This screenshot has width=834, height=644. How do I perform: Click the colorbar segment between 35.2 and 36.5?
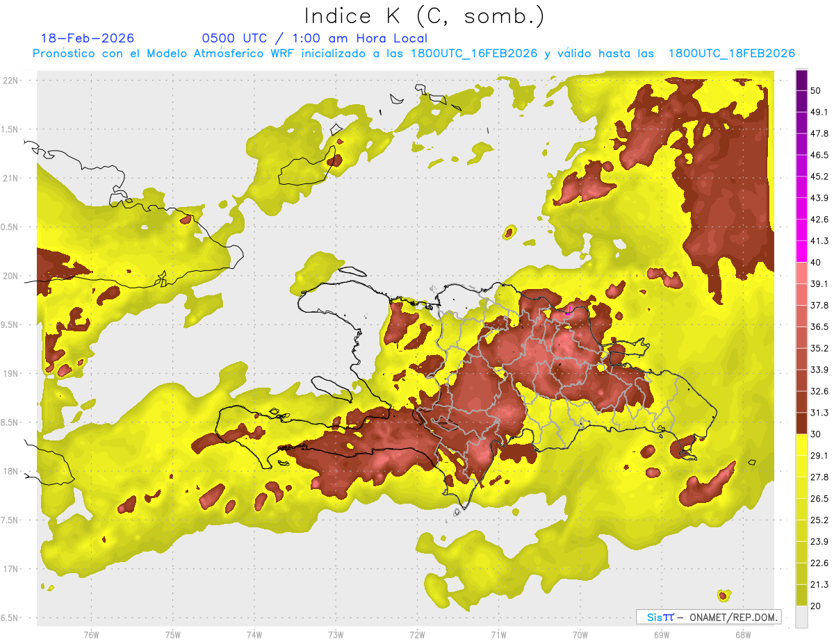pyautogui.click(x=801, y=337)
